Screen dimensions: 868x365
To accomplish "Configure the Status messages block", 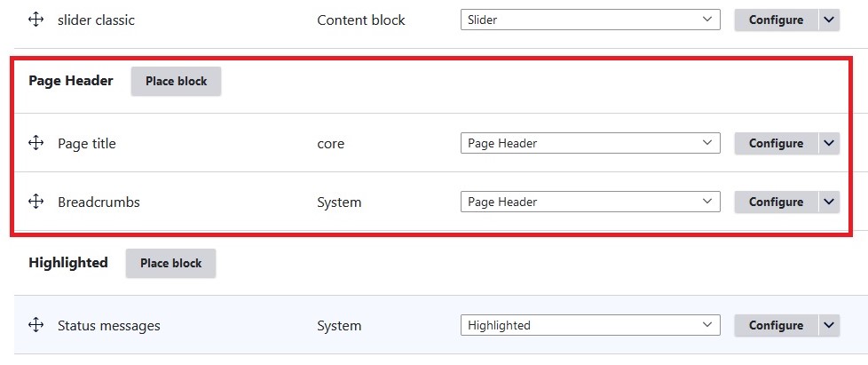I will coord(776,325).
